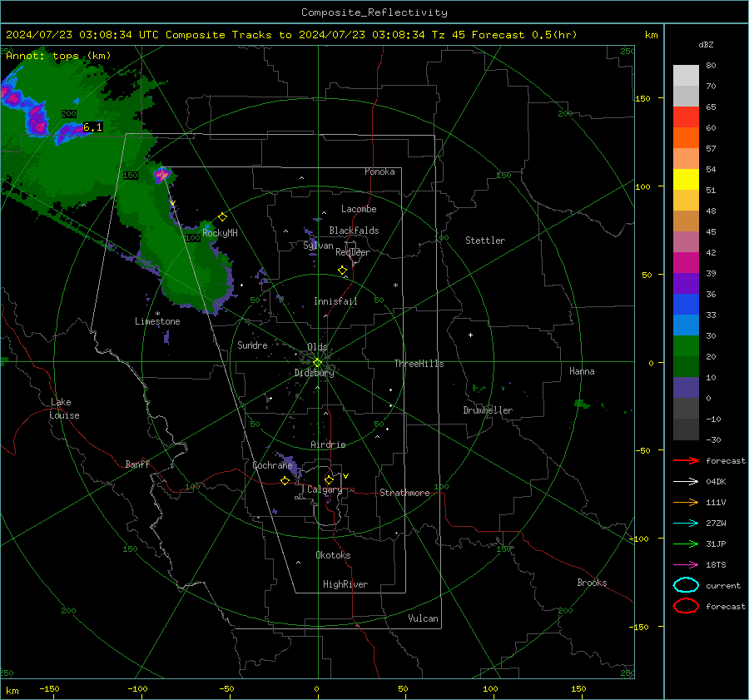749x700 pixels.
Task: Click the Hanna label on map
Action: [x=582, y=371]
